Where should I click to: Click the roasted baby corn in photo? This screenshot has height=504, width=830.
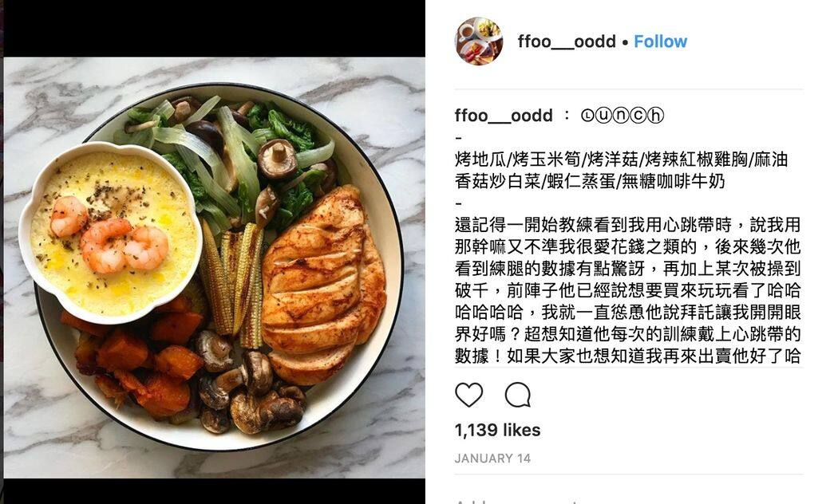click(231, 283)
